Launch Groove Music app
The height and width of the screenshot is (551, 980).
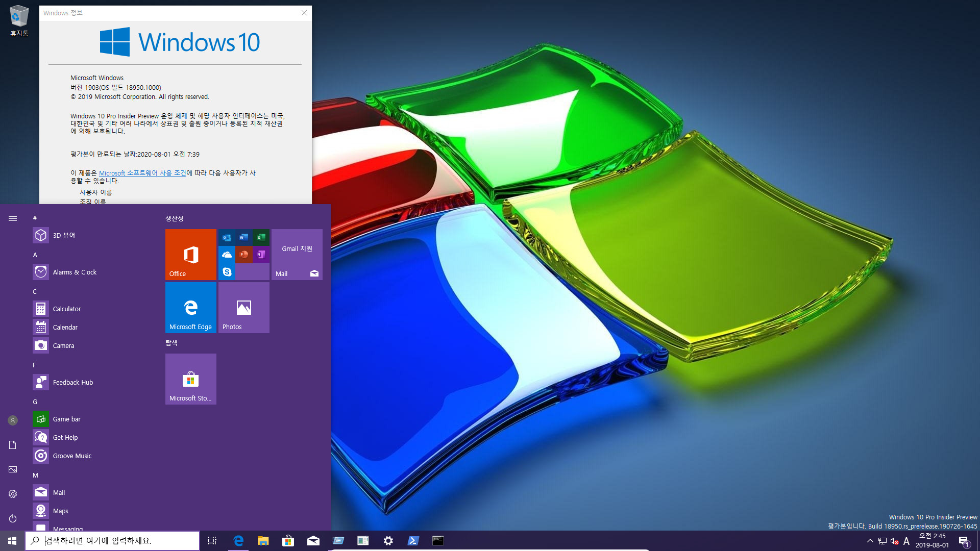click(92, 456)
